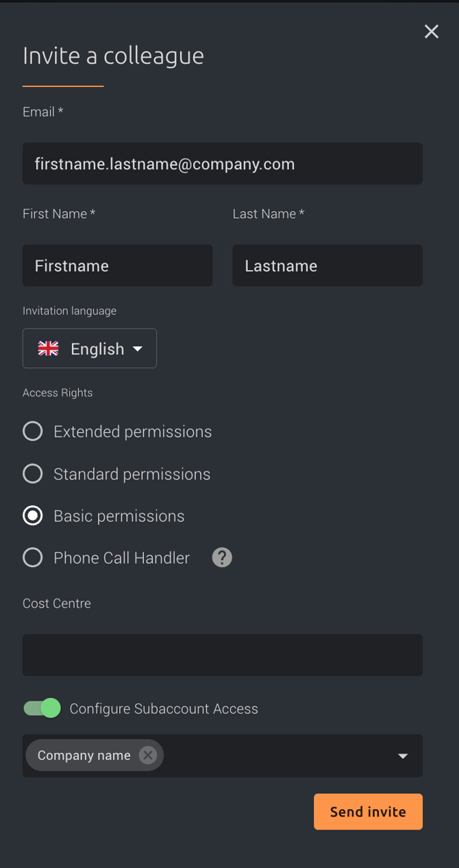The height and width of the screenshot is (868, 459).
Task: Click into the First Name field
Action: (x=118, y=265)
